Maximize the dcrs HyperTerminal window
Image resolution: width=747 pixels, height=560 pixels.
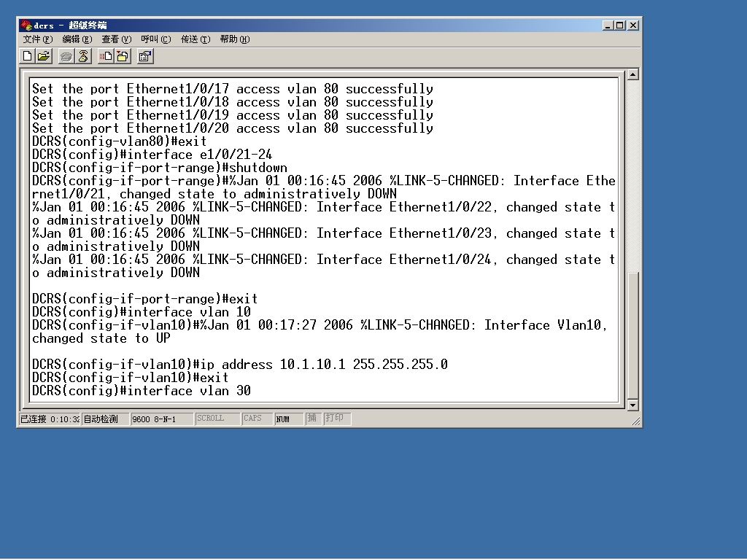(619, 26)
